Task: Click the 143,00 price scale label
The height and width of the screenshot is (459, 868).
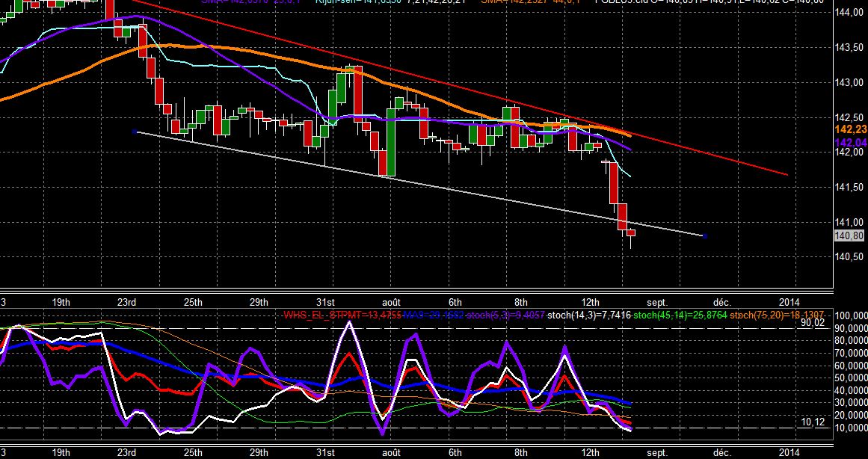Action: (849, 82)
